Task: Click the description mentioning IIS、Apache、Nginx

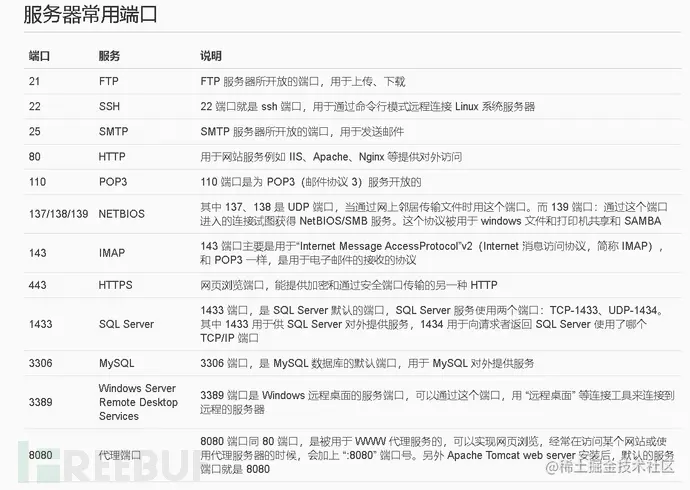Action: point(331,157)
